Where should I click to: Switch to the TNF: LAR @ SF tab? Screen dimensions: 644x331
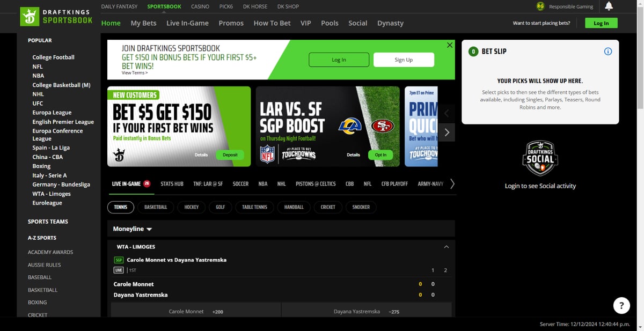[208, 184]
